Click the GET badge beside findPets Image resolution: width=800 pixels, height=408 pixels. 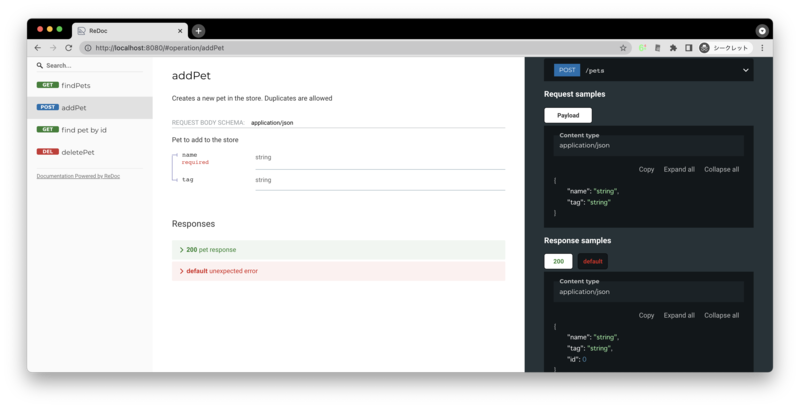click(47, 85)
